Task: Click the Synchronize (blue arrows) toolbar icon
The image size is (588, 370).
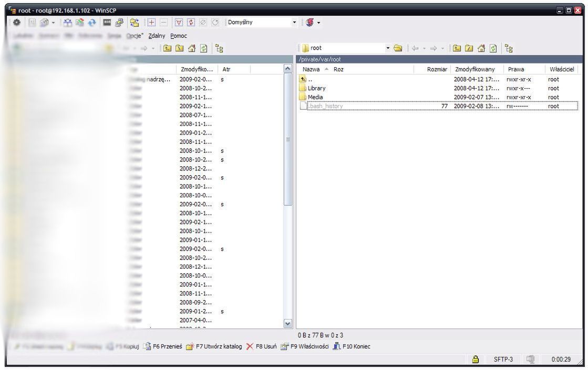Action: (x=92, y=23)
